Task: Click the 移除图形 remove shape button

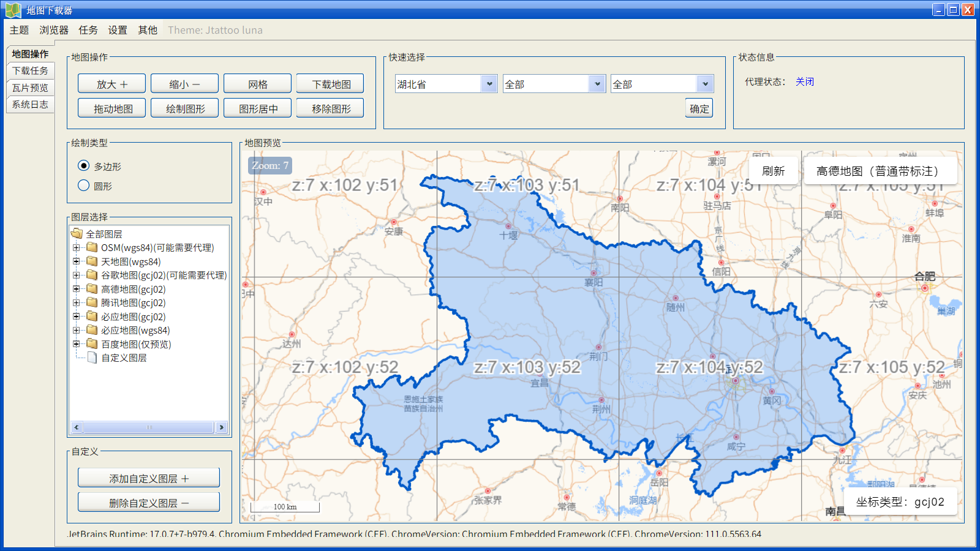Action: 330,108
